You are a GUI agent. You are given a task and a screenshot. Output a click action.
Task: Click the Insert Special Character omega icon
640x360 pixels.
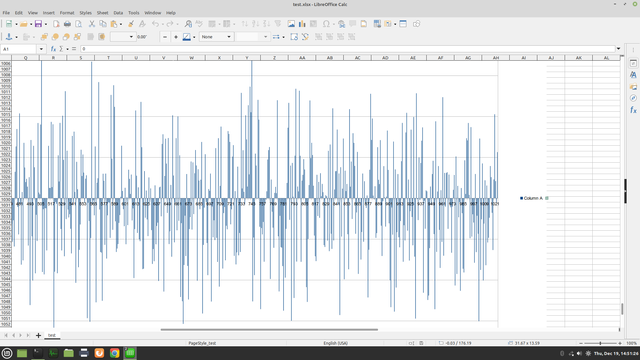click(326, 24)
